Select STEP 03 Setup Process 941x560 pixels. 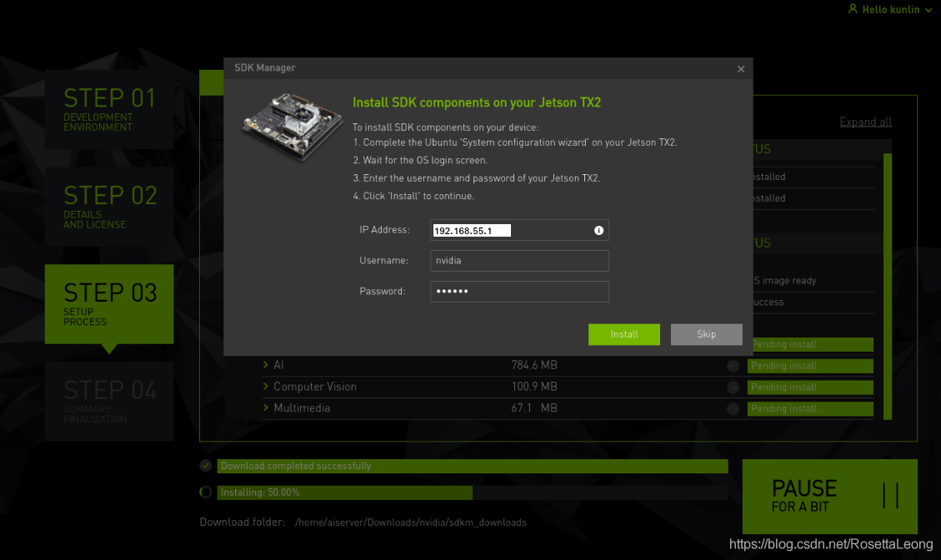pos(109,304)
